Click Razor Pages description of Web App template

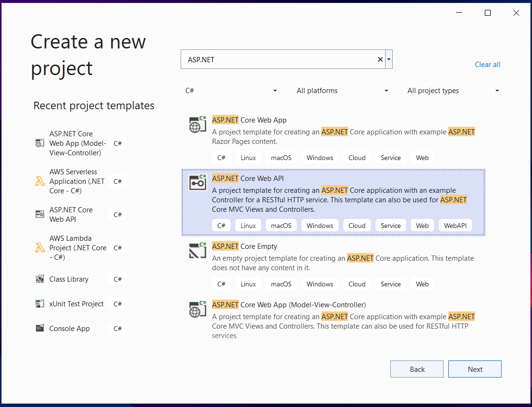tap(343, 137)
